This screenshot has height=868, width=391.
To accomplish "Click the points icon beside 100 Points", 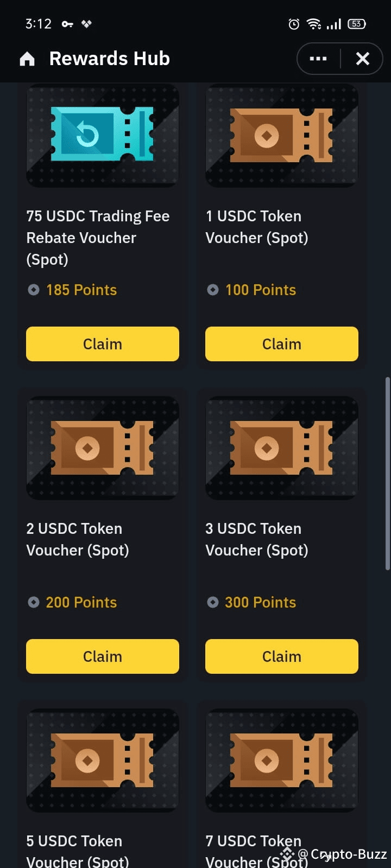I will point(212,290).
